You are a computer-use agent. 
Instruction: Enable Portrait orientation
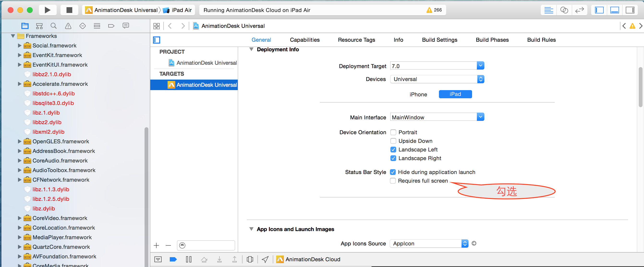tap(393, 133)
